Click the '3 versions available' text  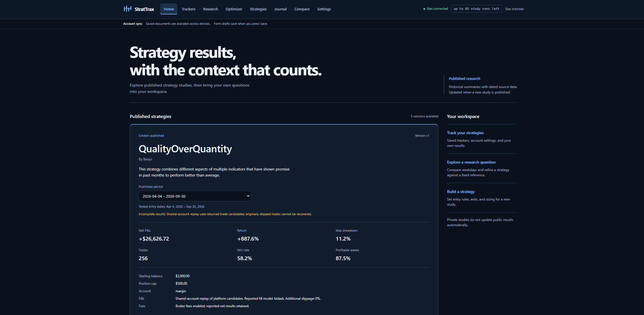[424, 116]
